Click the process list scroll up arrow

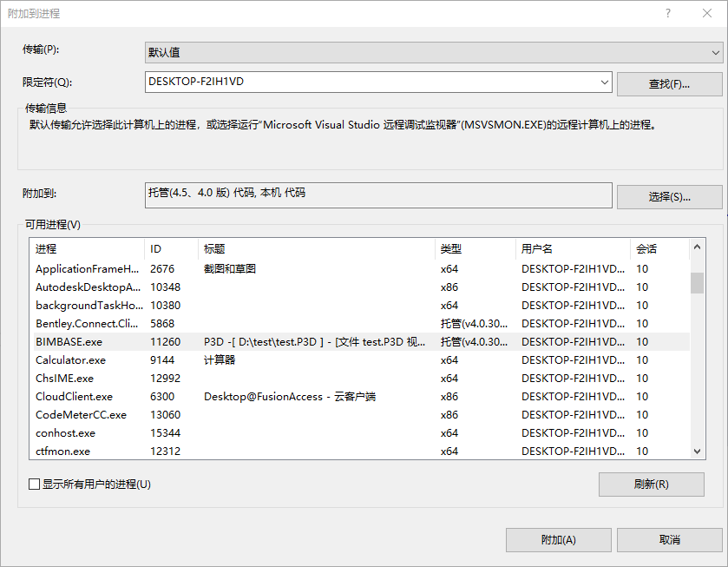697,247
